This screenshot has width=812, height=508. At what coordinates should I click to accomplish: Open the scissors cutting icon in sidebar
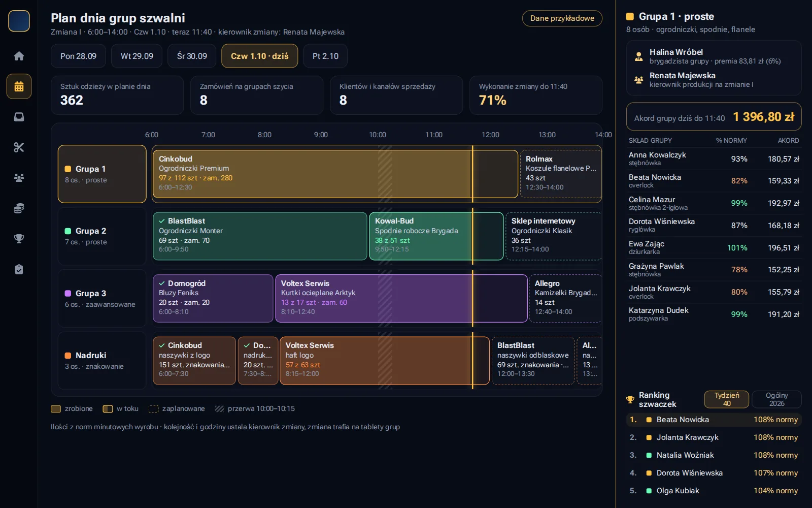(x=19, y=147)
